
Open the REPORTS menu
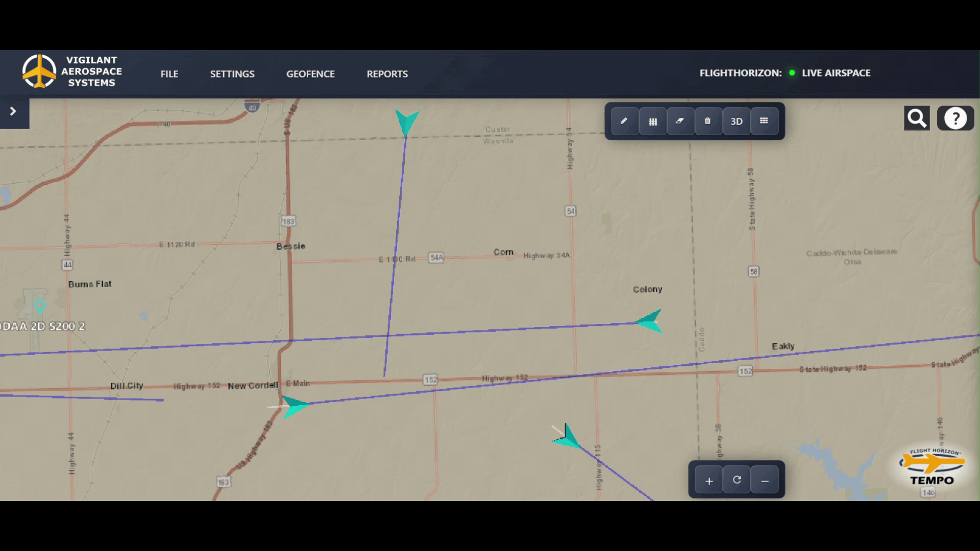(387, 74)
